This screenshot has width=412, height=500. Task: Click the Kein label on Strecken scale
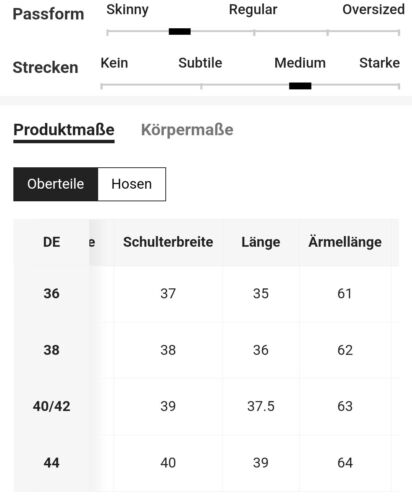pyautogui.click(x=114, y=63)
